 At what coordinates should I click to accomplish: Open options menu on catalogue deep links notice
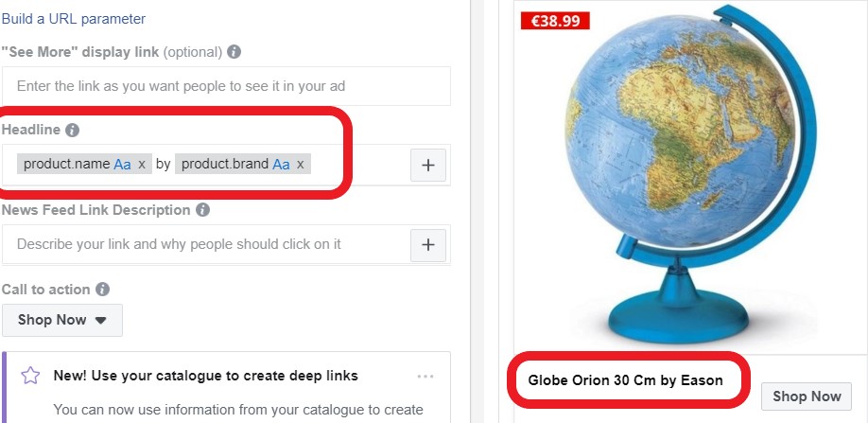(425, 376)
